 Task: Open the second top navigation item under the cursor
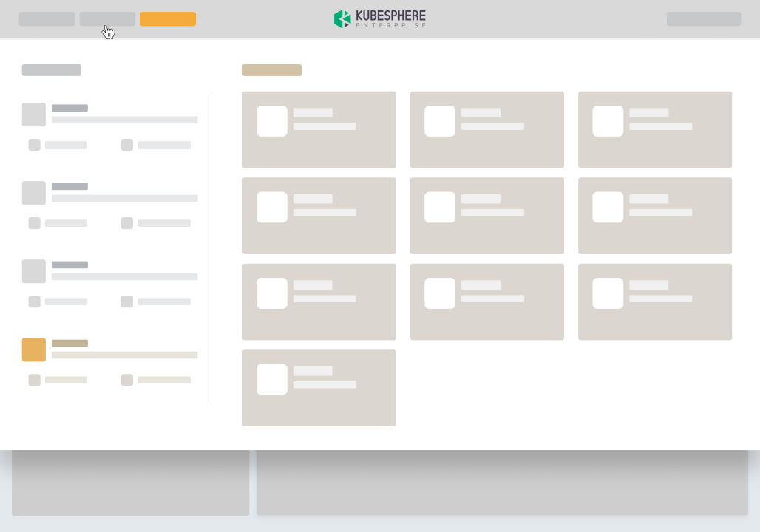pos(107,19)
